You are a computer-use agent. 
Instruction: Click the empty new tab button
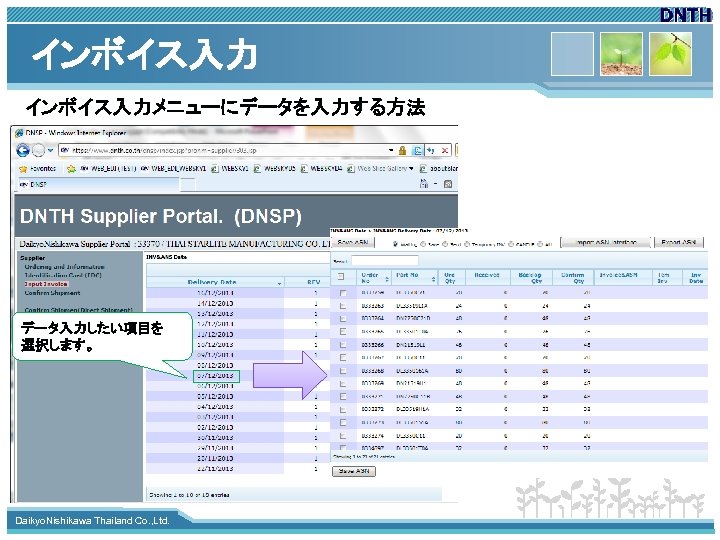click(x=187, y=185)
